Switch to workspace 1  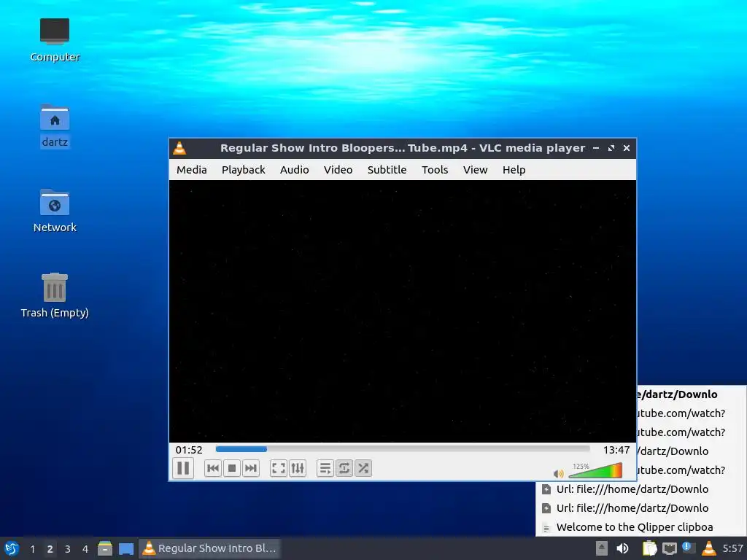click(x=32, y=548)
